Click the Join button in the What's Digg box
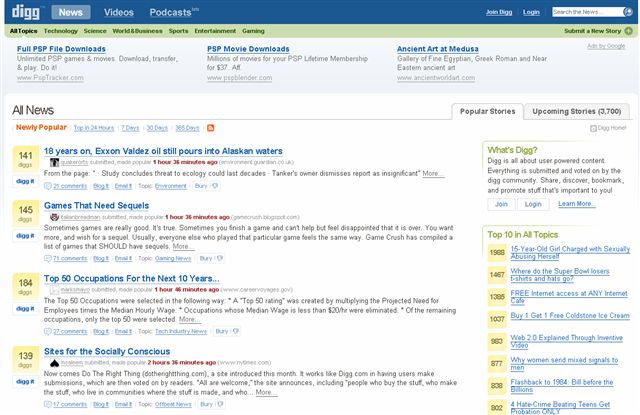 [501, 204]
